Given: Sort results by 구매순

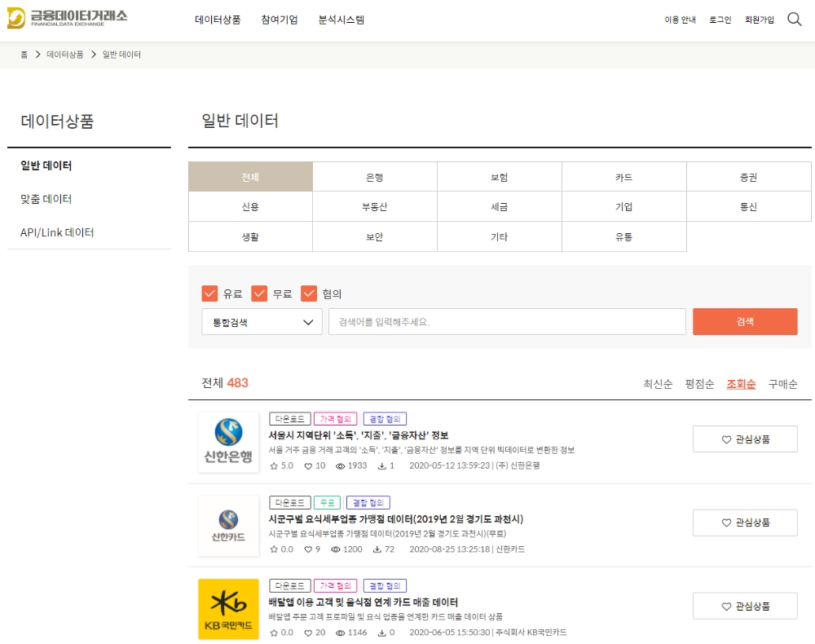Looking at the screenshot, I should [782, 384].
